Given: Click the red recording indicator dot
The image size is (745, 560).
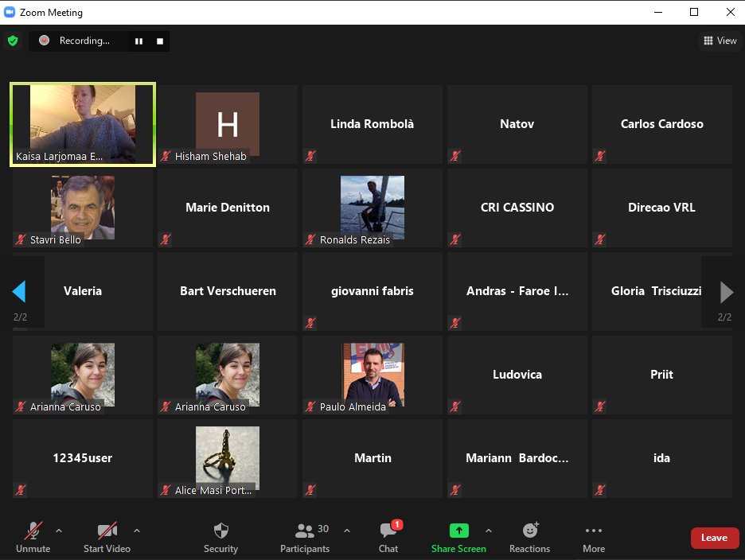Looking at the screenshot, I should pyautogui.click(x=45, y=41).
